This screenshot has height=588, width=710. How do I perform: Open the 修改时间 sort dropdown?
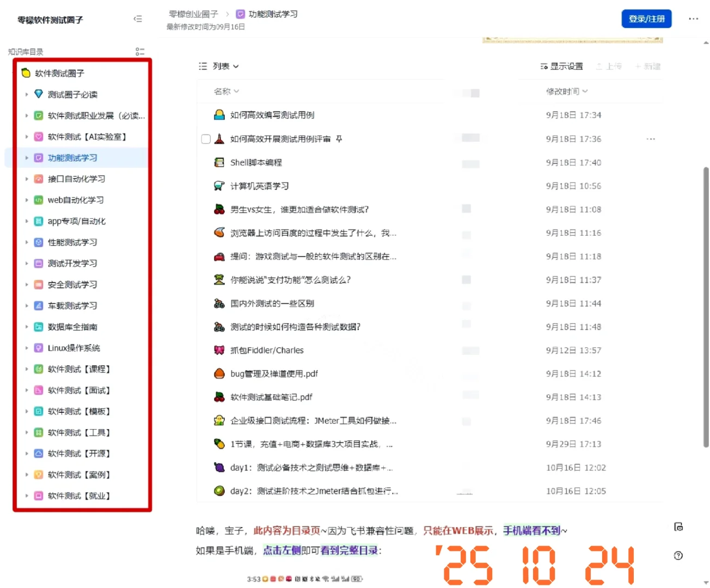[x=567, y=91]
